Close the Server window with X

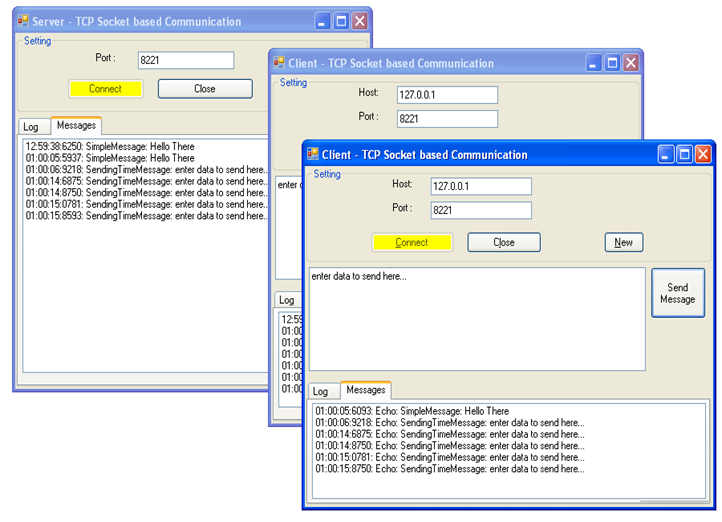[x=359, y=21]
